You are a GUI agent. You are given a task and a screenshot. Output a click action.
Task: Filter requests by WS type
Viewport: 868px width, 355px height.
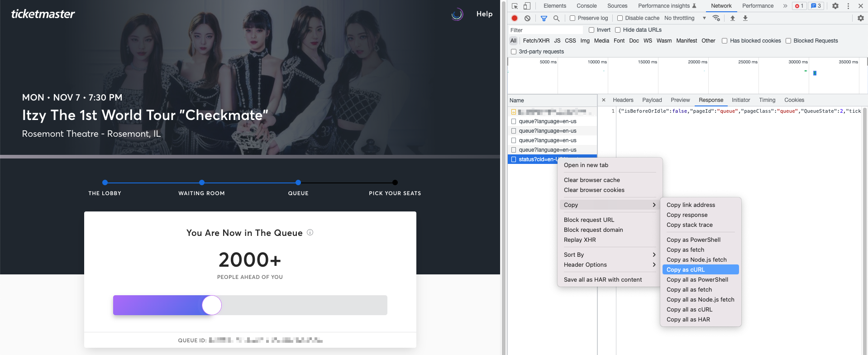coord(648,41)
